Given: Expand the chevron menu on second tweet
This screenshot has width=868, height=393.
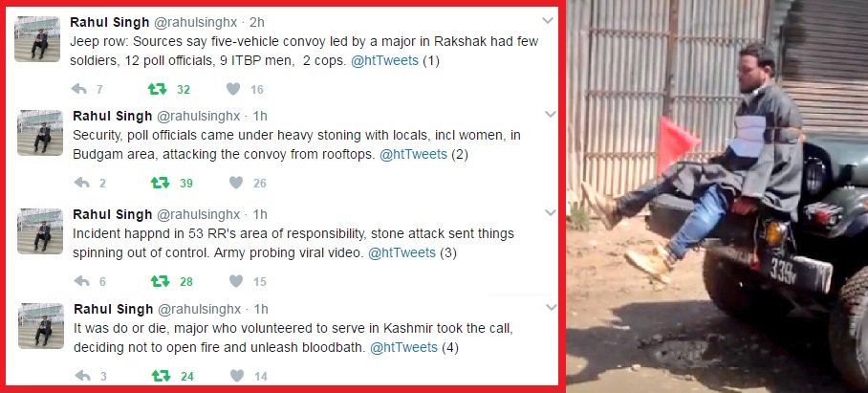Looking at the screenshot, I should (x=551, y=115).
